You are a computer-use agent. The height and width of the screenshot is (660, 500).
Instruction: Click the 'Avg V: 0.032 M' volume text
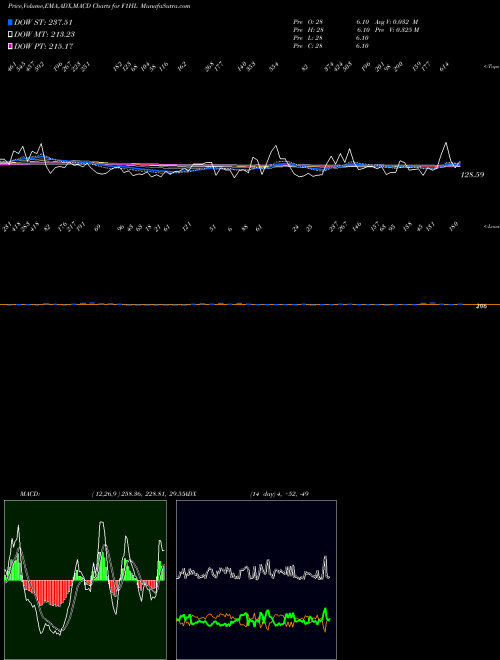(x=394, y=22)
